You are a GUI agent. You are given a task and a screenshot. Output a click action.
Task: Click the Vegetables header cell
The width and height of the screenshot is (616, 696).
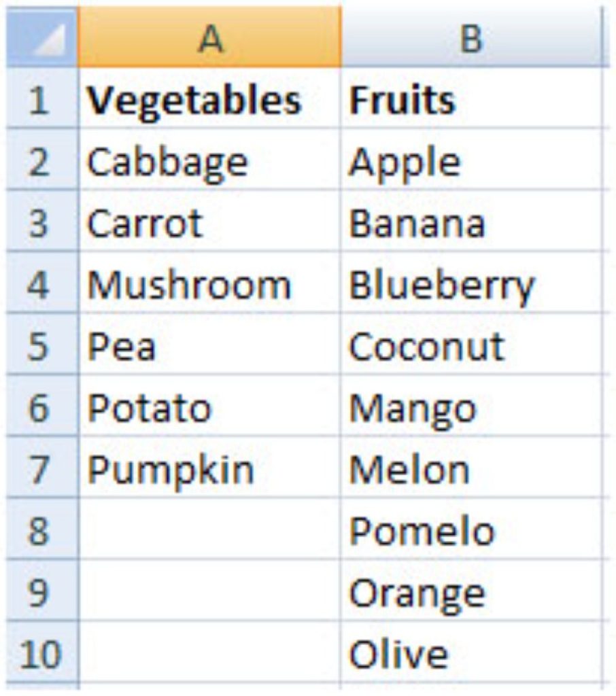tap(209, 98)
